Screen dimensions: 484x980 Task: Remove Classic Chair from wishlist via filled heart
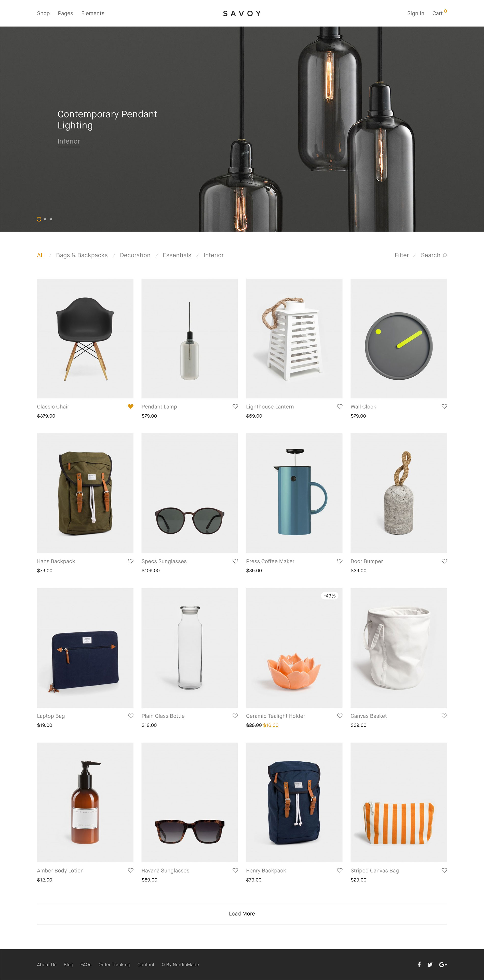pyautogui.click(x=131, y=406)
